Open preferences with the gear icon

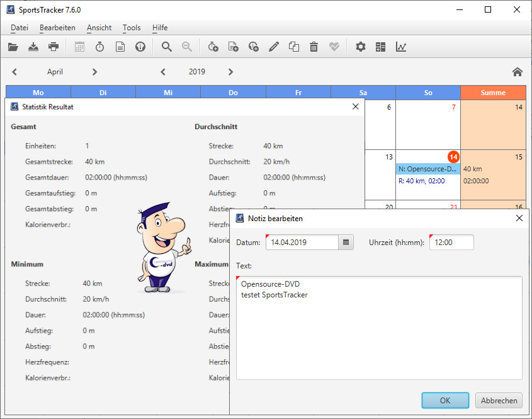pos(360,47)
